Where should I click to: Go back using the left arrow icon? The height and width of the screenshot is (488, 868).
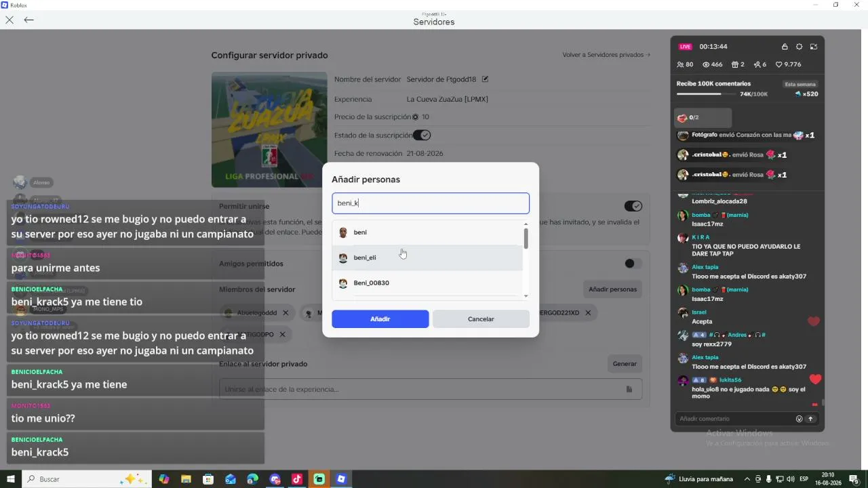28,20
